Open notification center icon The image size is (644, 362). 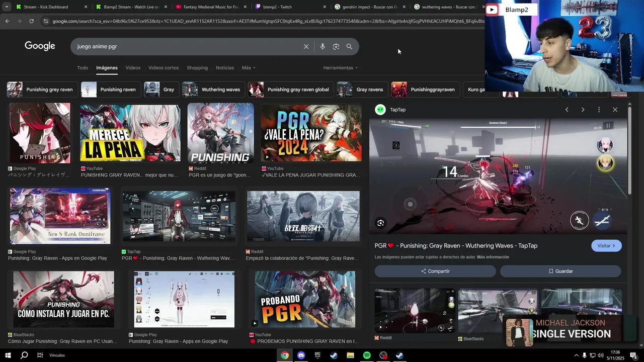633,355
